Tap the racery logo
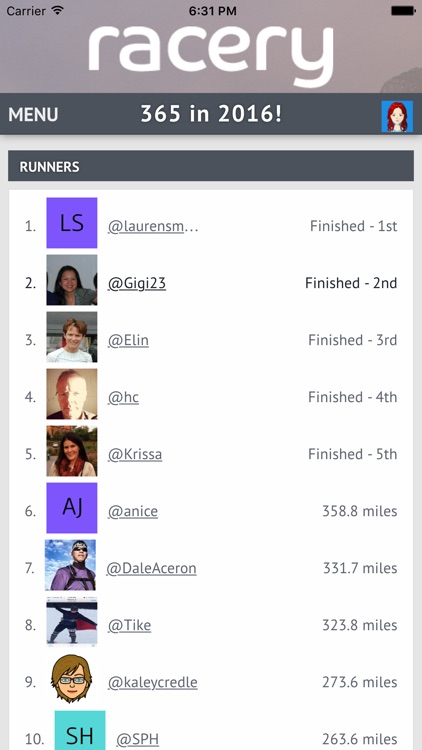The image size is (422, 750). click(211, 54)
